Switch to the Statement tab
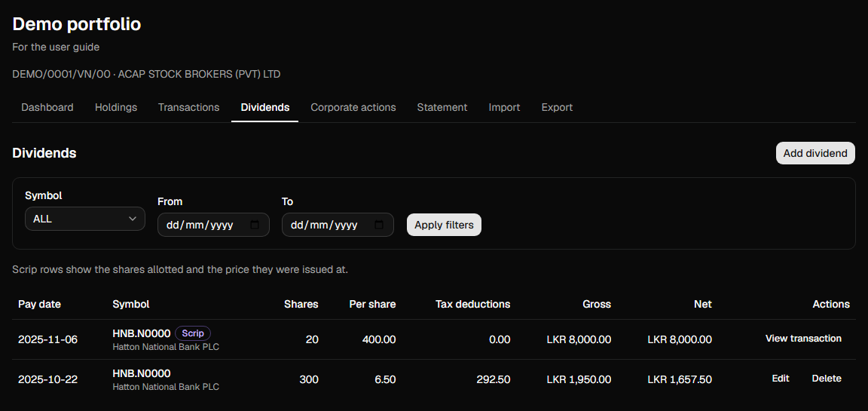868x411 pixels. [x=442, y=107]
